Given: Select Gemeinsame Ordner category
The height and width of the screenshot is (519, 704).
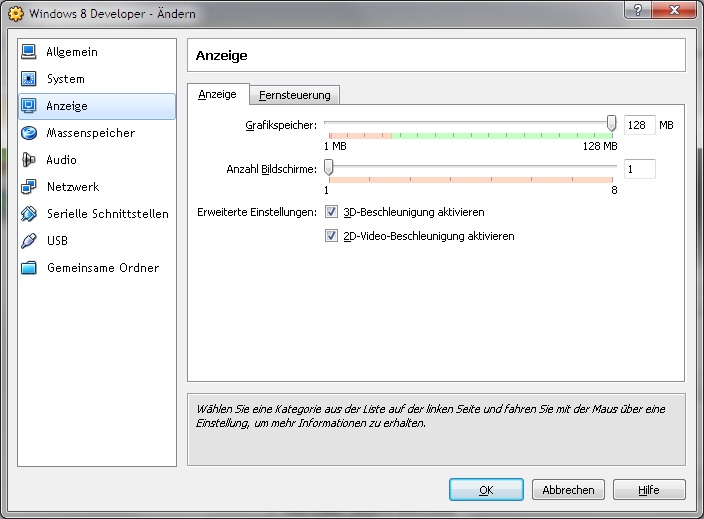Looking at the screenshot, I should pyautogui.click(x=97, y=268).
